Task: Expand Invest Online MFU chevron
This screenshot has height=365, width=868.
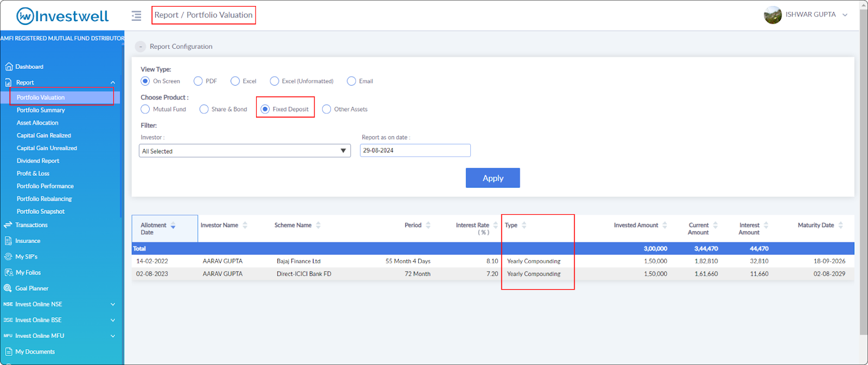Action: point(113,336)
